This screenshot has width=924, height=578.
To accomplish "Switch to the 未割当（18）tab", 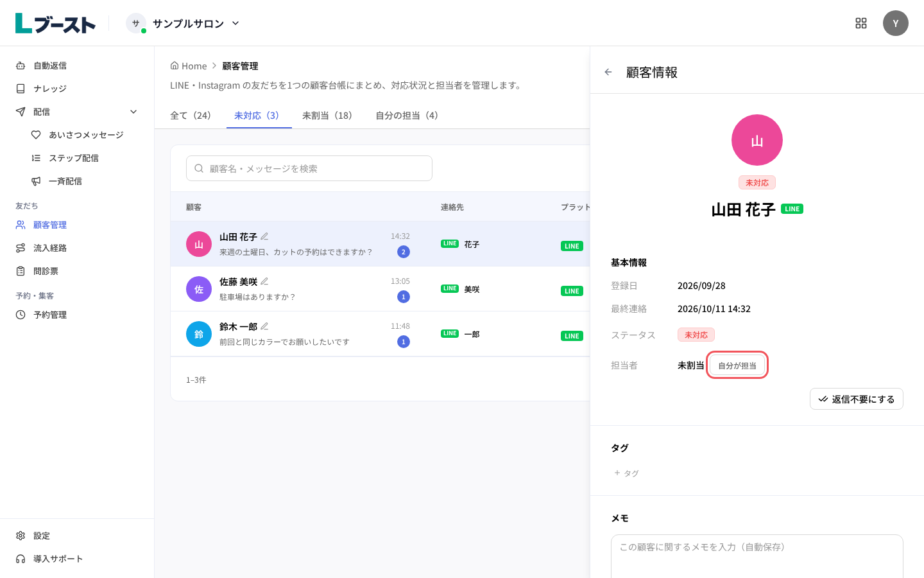I will [x=327, y=116].
